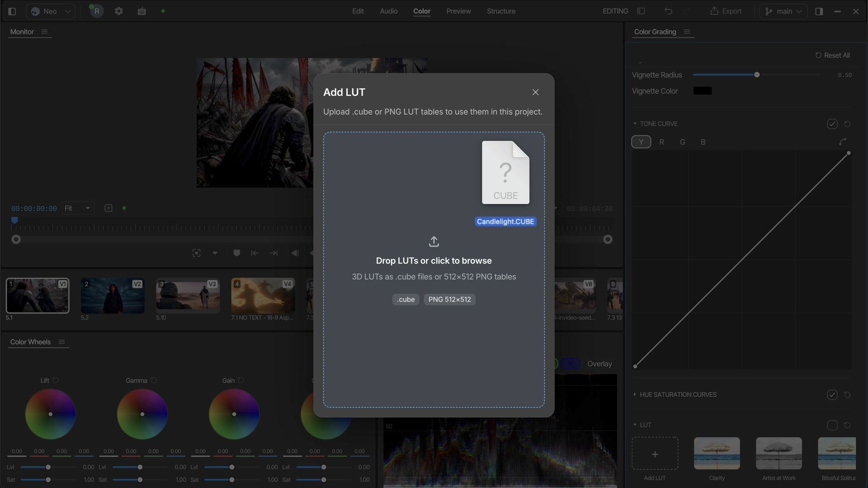Reset the Hue Saturation Curves section
This screenshot has width=868, height=488.
[x=848, y=395]
